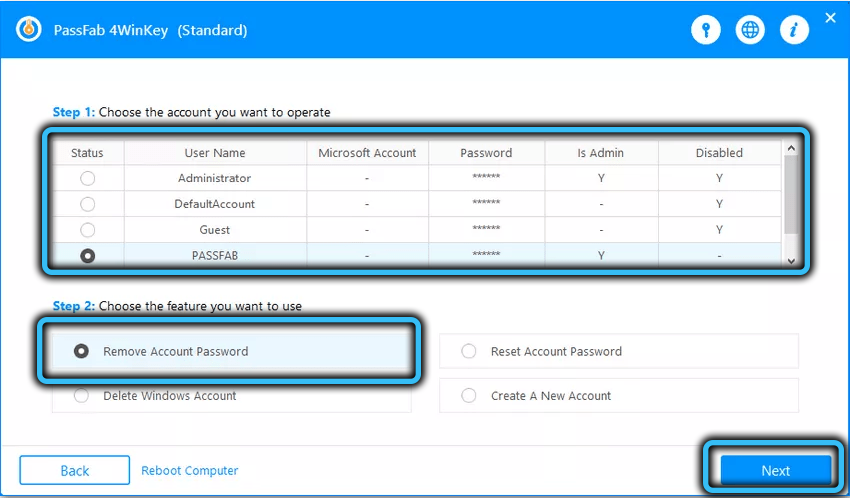The width and height of the screenshot is (850, 498).
Task: Click the Status column header
Action: pyautogui.click(x=87, y=153)
